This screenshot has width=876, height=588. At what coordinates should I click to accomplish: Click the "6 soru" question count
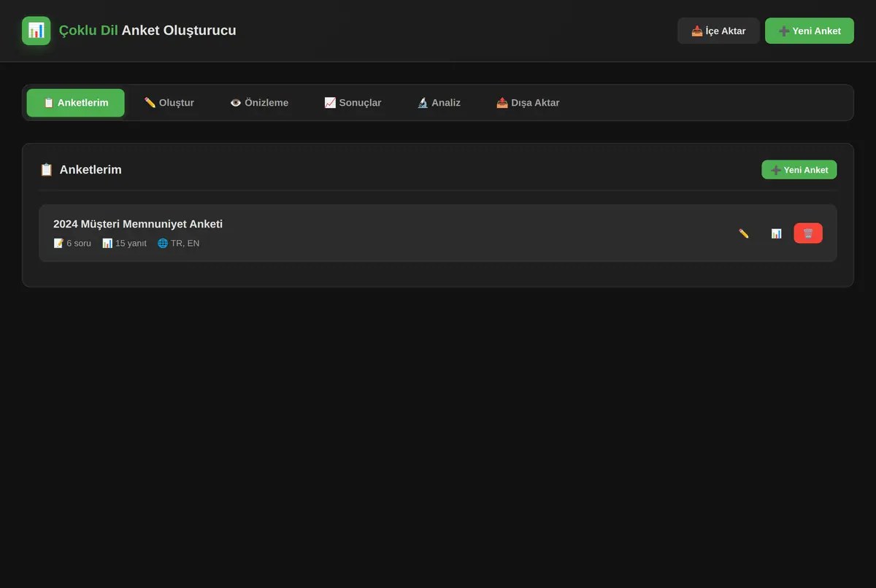click(72, 243)
